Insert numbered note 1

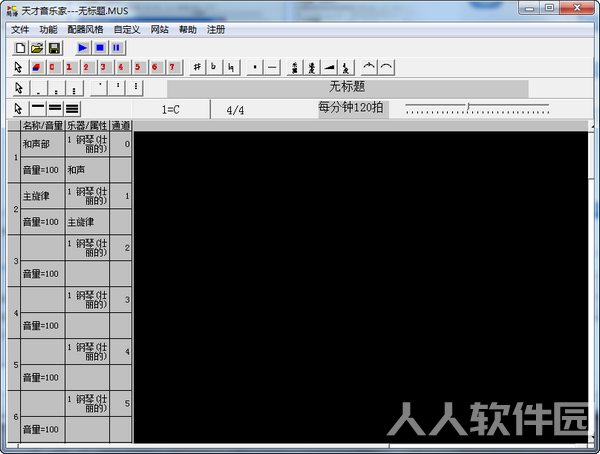70,68
